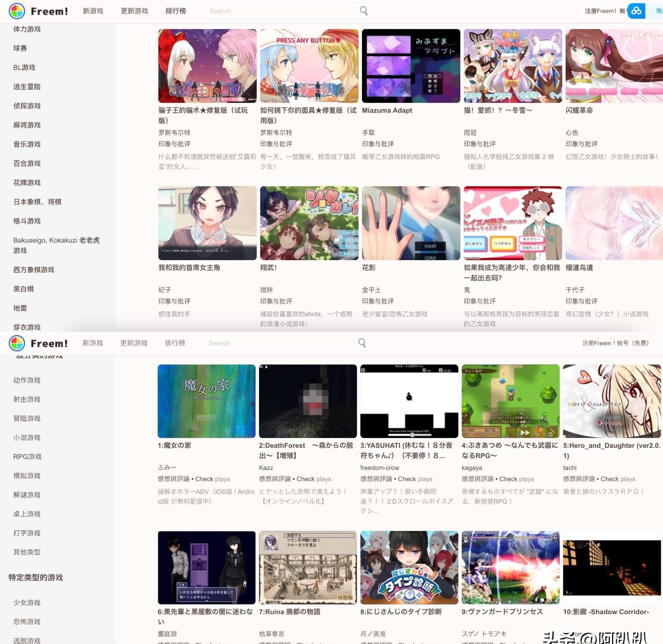663x644 pixels.
Task: Select 日本象棋、将棋 category in sidebar
Action: point(37,202)
